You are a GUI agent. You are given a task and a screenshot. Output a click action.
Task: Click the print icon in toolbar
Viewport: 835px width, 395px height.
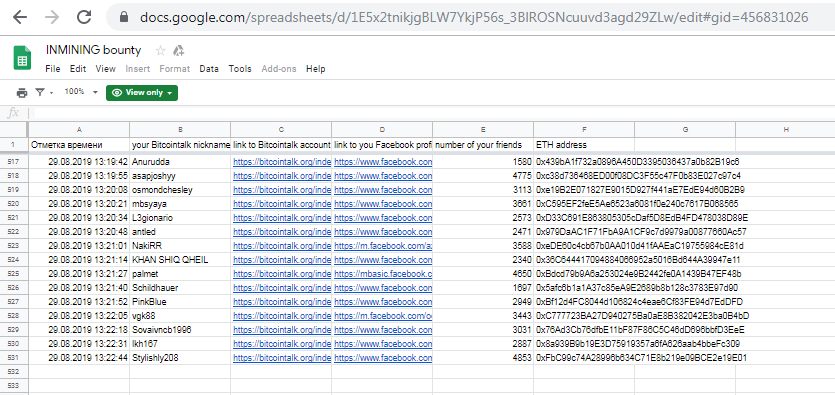[22, 93]
